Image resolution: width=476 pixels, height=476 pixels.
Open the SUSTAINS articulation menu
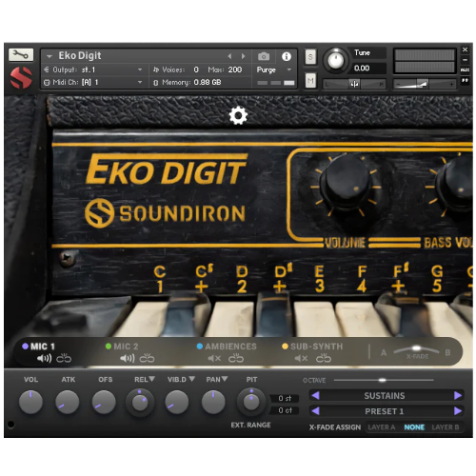385,396
